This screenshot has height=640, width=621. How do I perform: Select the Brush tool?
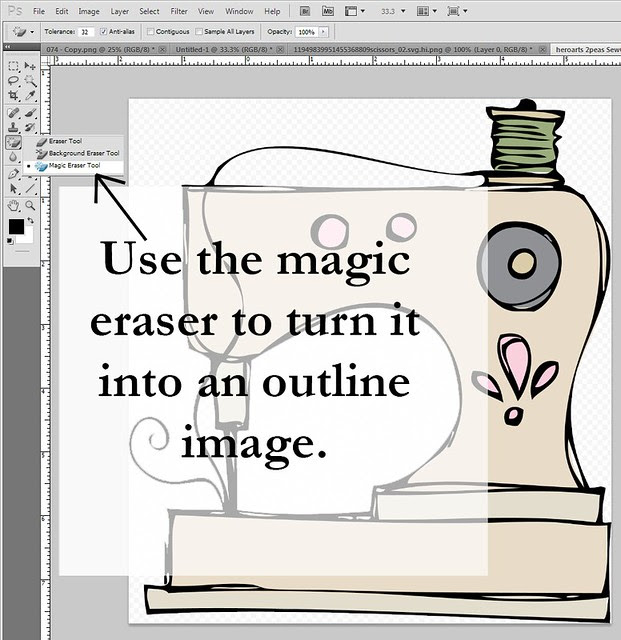pos(30,112)
